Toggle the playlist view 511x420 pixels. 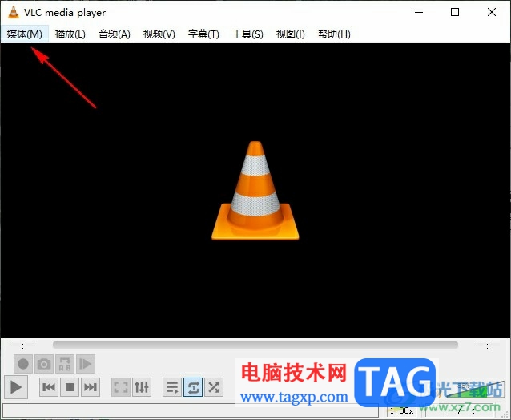point(172,387)
